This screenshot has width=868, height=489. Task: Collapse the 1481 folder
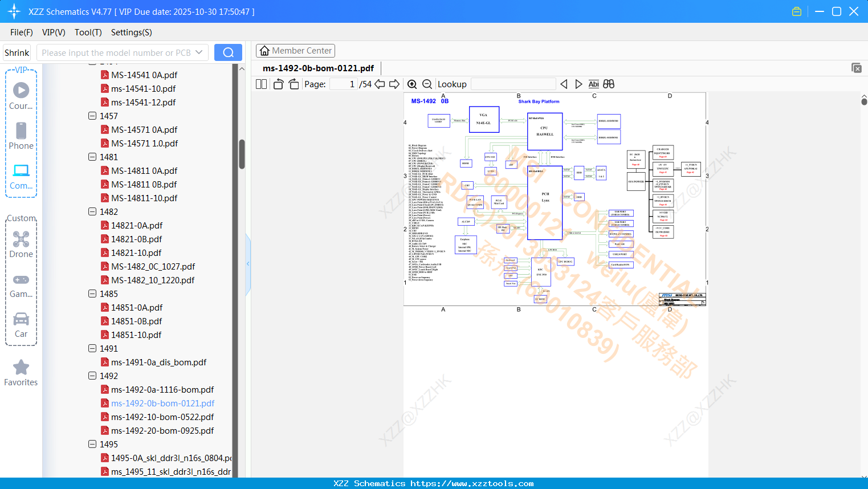coord(92,157)
